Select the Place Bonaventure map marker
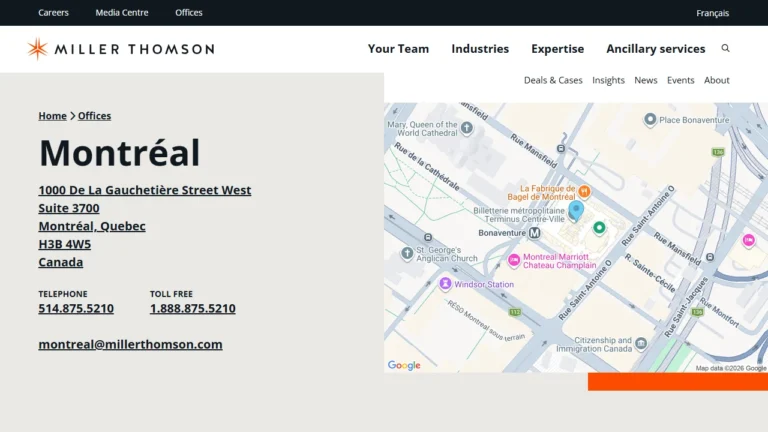The width and height of the screenshot is (768, 432). point(650,119)
